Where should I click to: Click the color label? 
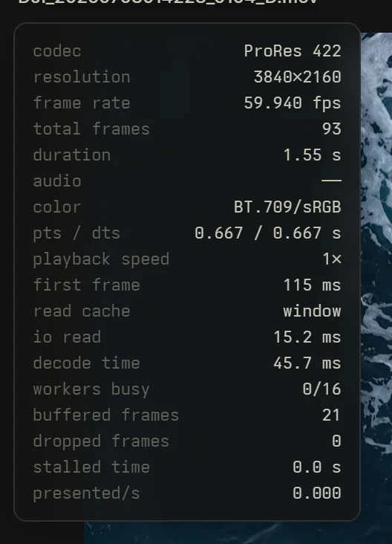57,207
